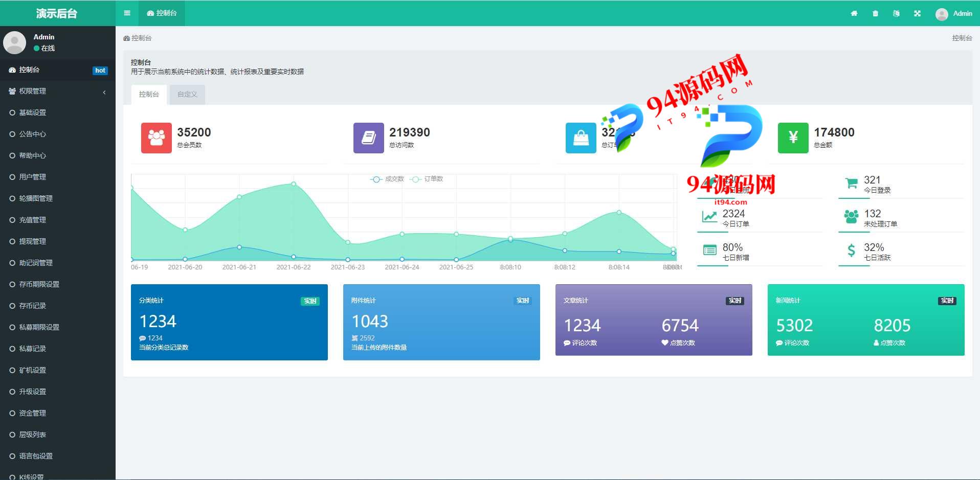The height and width of the screenshot is (480, 980).
Task: Click the shopping cart icon by 今日登录
Action: coord(852,183)
